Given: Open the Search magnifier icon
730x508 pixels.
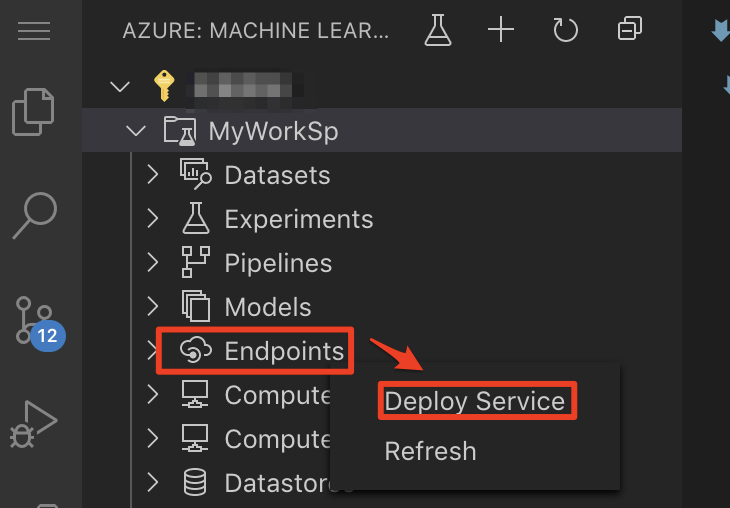Looking at the screenshot, I should (x=35, y=215).
